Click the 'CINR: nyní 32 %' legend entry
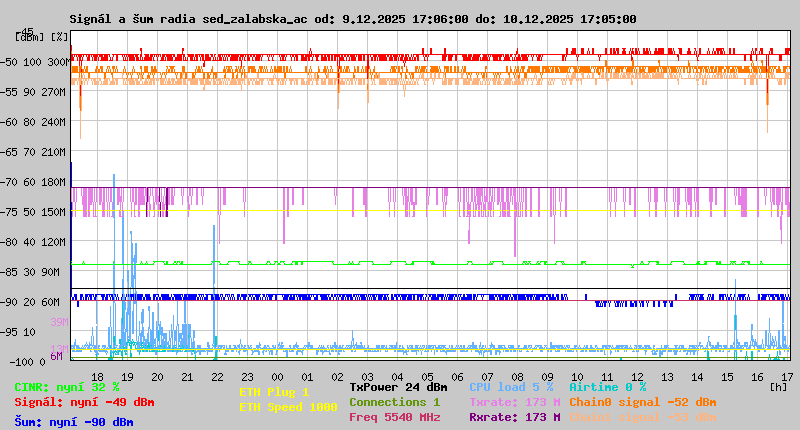800x430 pixels. [67, 387]
